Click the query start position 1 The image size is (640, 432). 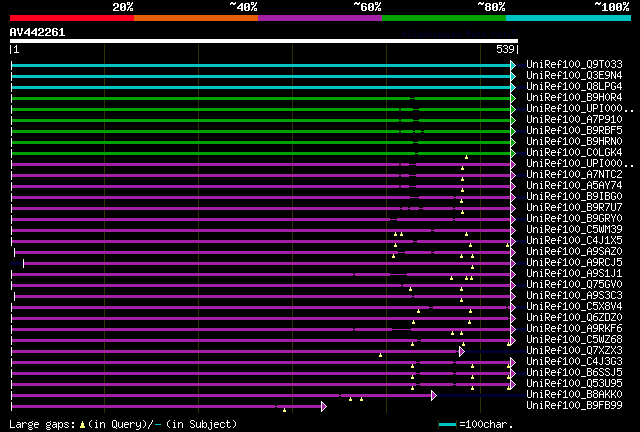(16, 49)
